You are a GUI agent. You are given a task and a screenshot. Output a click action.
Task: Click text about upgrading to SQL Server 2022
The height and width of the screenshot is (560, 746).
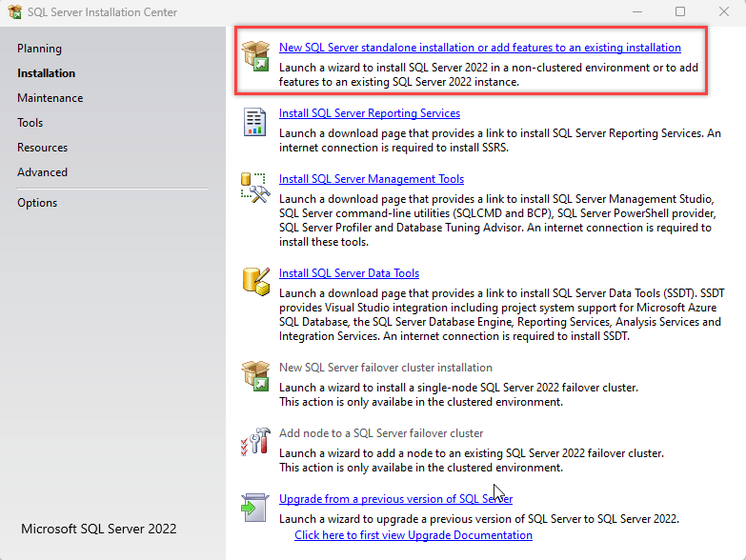[479, 519]
